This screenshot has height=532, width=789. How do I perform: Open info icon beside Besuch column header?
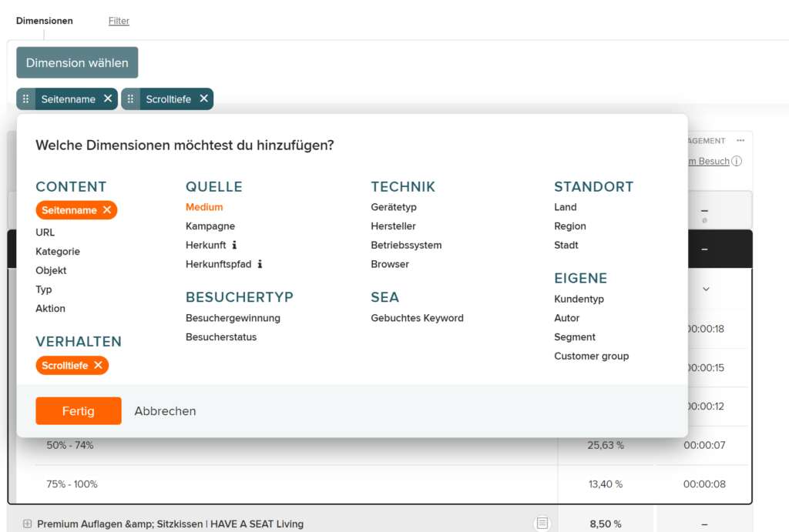pyautogui.click(x=737, y=161)
